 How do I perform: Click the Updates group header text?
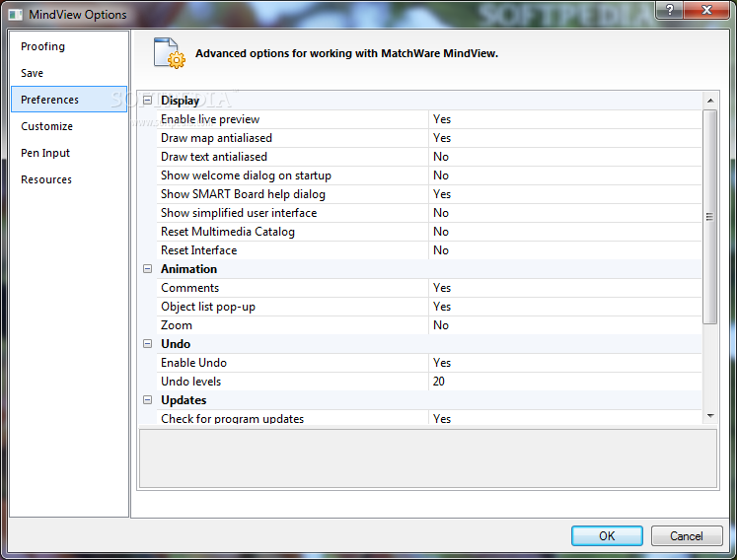(x=184, y=400)
